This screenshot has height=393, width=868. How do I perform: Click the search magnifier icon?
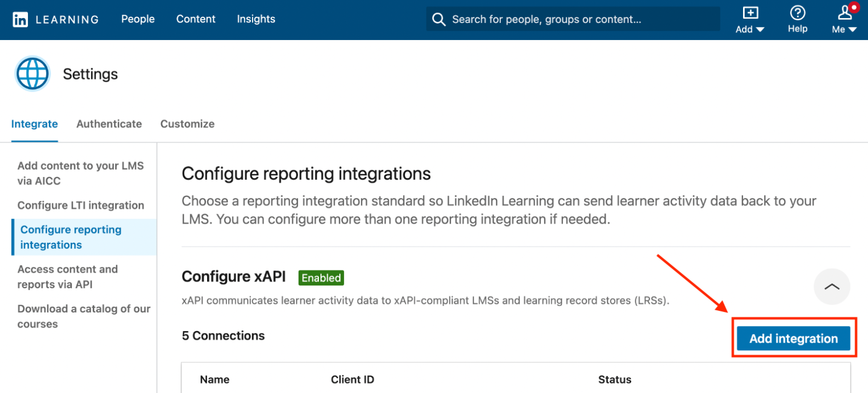(x=438, y=19)
